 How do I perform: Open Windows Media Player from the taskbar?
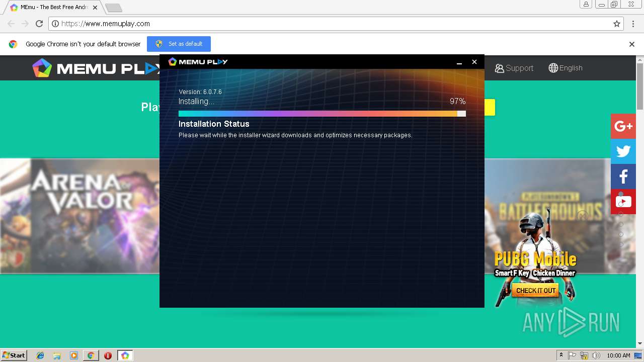74,355
